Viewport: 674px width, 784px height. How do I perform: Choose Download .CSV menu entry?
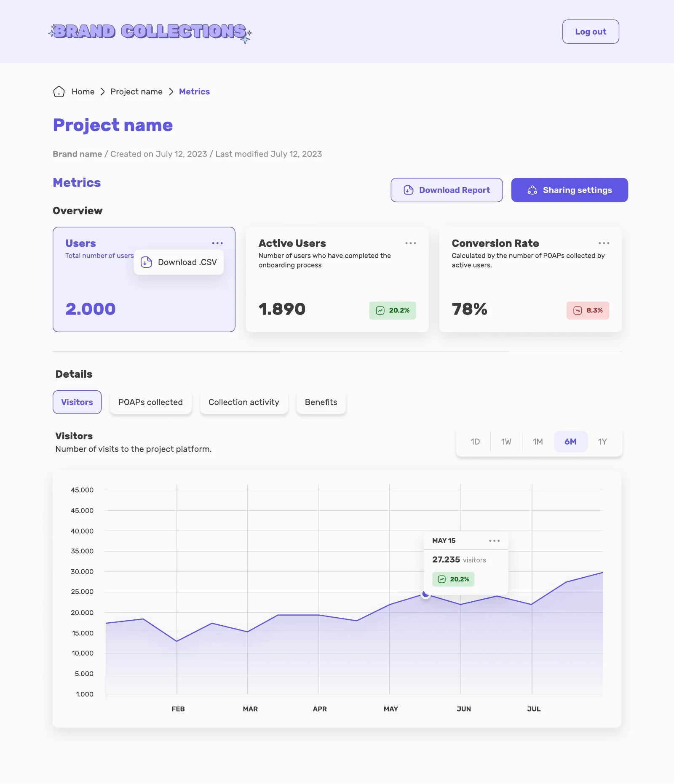click(x=179, y=262)
